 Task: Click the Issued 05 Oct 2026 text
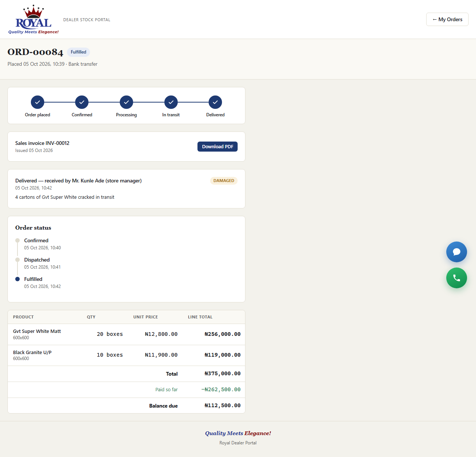(x=34, y=150)
